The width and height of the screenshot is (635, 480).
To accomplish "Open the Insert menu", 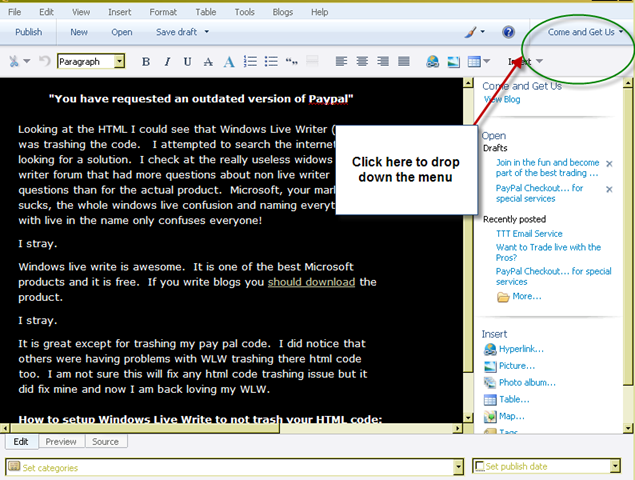I will (119, 12).
